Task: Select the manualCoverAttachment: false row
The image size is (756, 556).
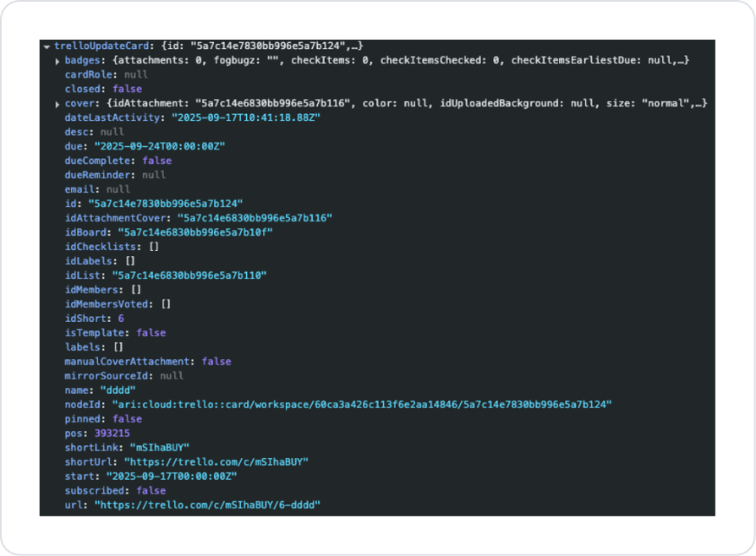Action: pos(148,362)
